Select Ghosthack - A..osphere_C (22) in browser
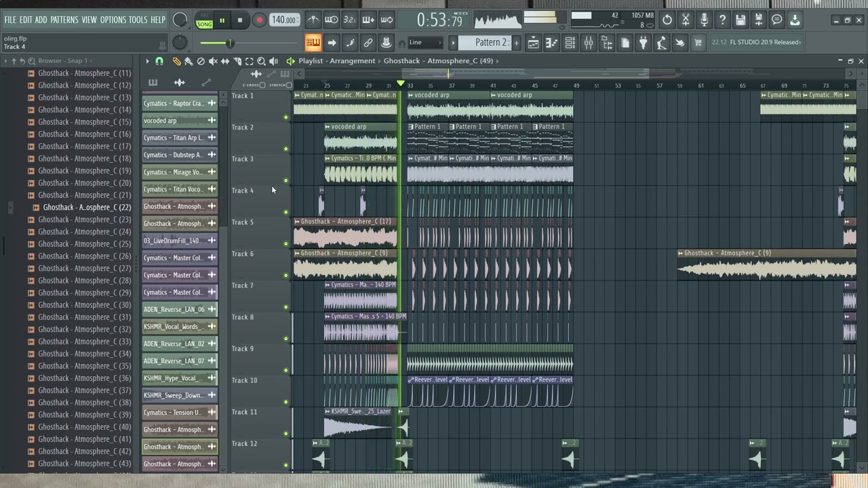 click(87, 207)
